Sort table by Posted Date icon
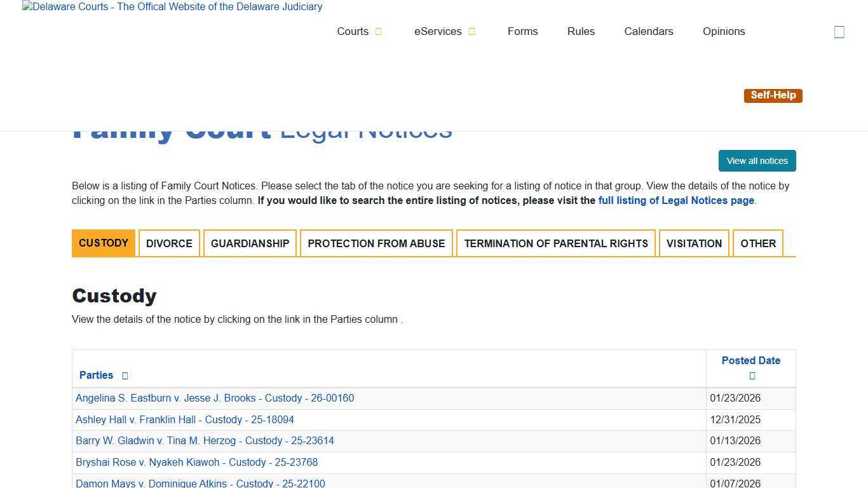This screenshot has width=868, height=488. pos(752,376)
